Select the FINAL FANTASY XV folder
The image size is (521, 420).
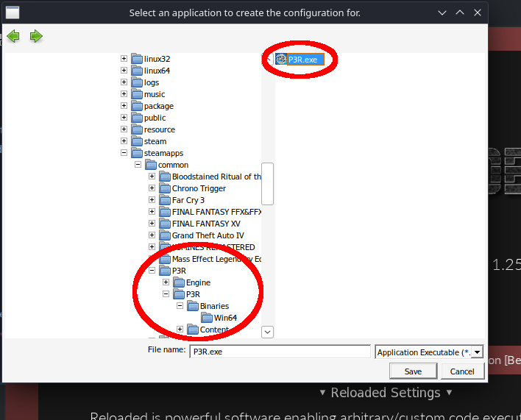tap(206, 224)
